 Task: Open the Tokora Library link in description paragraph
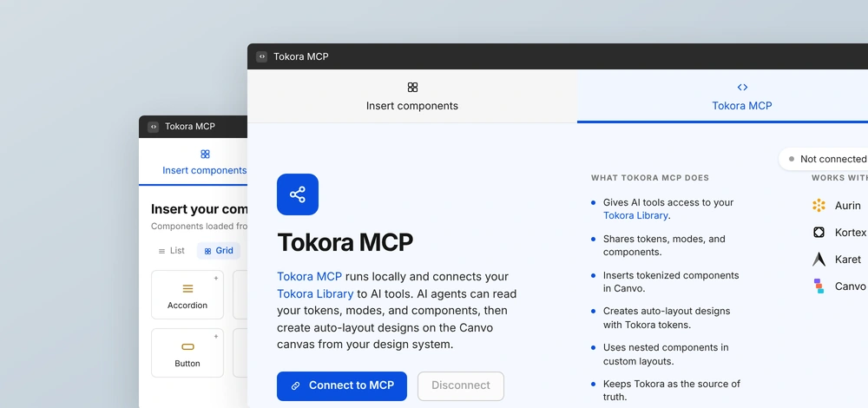315,293
